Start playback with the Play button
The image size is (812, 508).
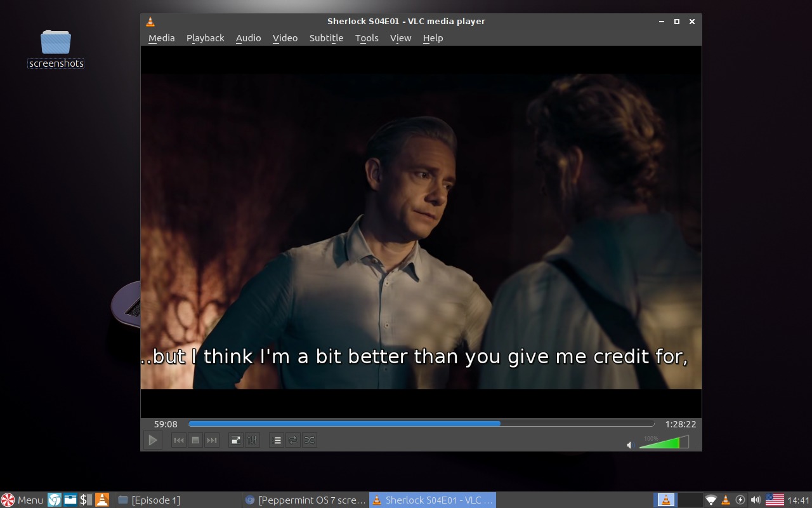tap(152, 440)
